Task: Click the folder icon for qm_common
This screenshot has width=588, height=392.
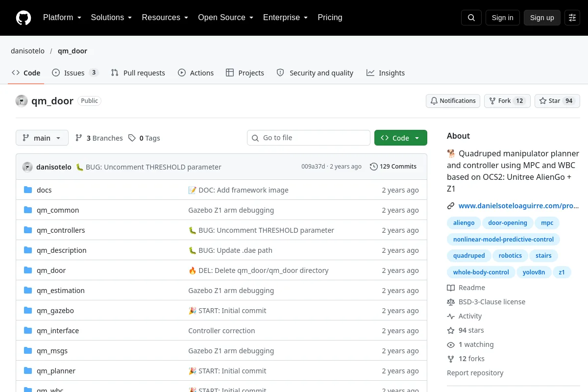Action: point(28,210)
